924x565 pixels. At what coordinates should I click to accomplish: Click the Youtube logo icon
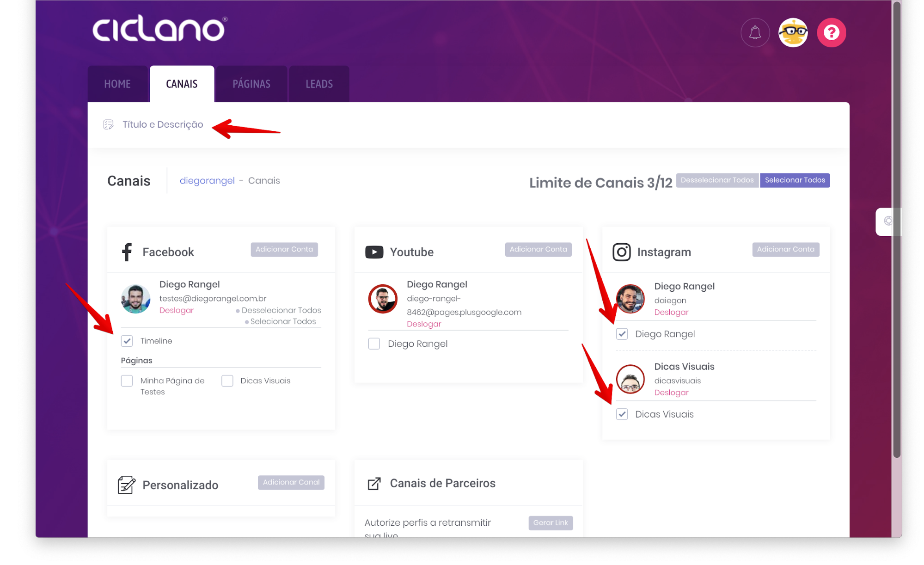374,252
